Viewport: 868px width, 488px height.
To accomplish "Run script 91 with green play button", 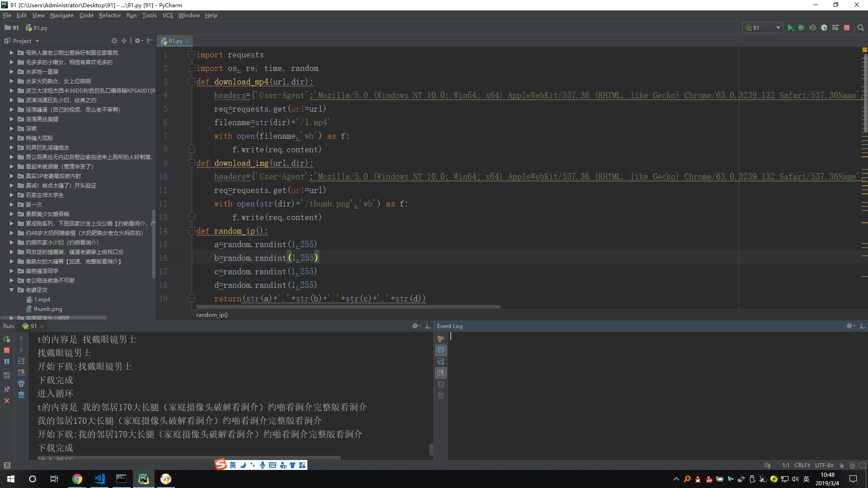I will [x=790, y=28].
